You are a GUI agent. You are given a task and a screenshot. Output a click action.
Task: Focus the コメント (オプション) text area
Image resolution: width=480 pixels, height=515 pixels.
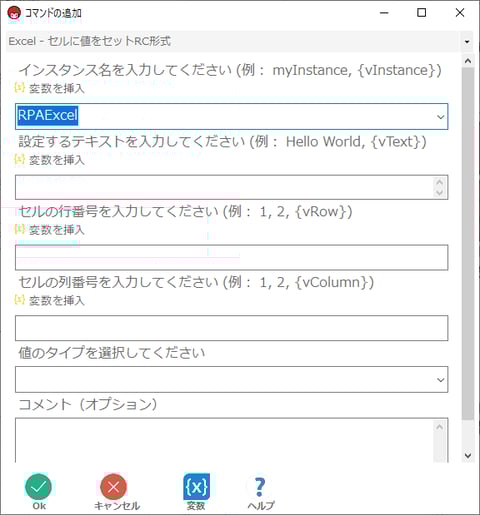click(231, 440)
